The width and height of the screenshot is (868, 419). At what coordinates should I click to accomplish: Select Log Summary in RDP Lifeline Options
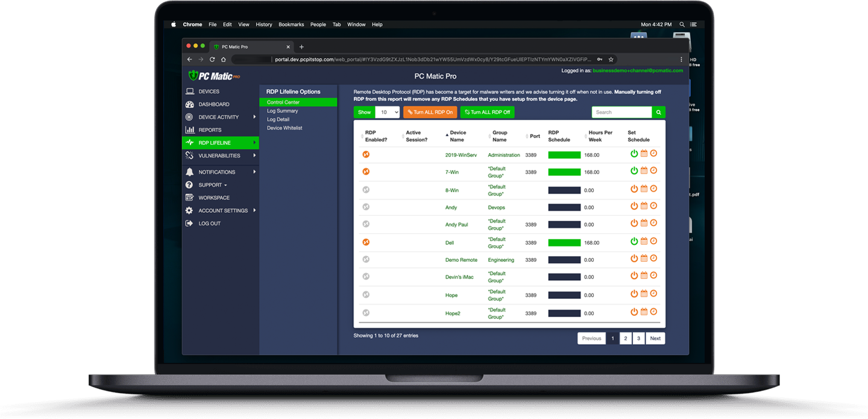pyautogui.click(x=283, y=111)
